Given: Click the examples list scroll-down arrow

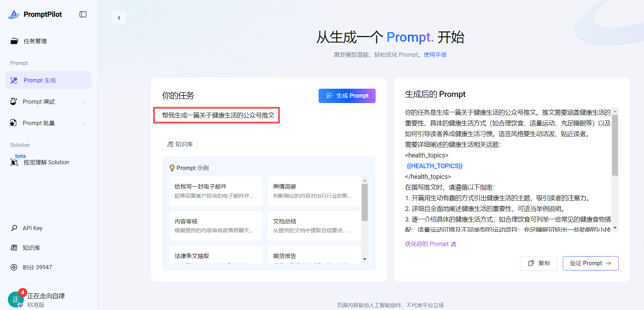Looking at the screenshot, I should [x=365, y=259].
